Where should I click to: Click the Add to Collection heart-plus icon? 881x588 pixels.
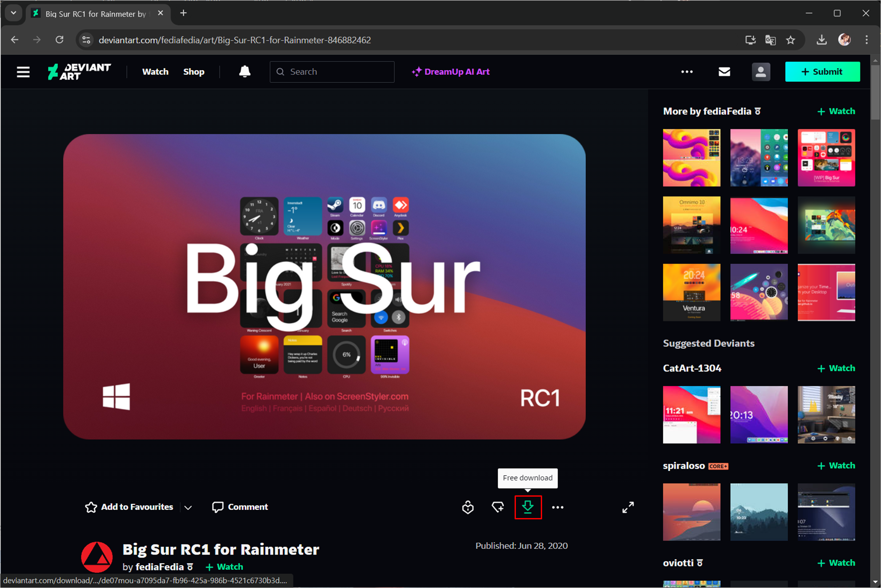498,507
